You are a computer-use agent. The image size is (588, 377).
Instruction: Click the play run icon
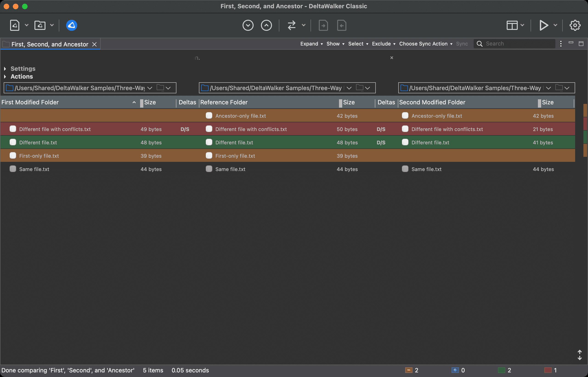tap(543, 25)
